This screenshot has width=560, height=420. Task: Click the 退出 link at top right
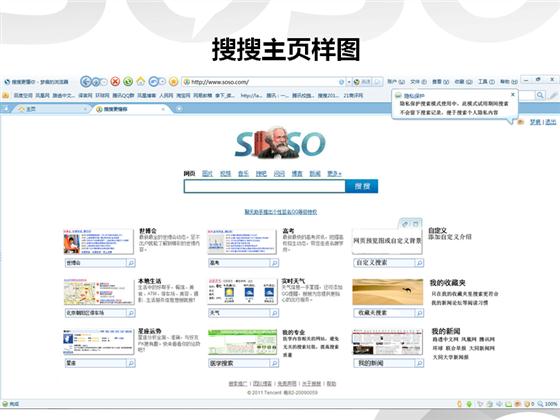coord(551,122)
